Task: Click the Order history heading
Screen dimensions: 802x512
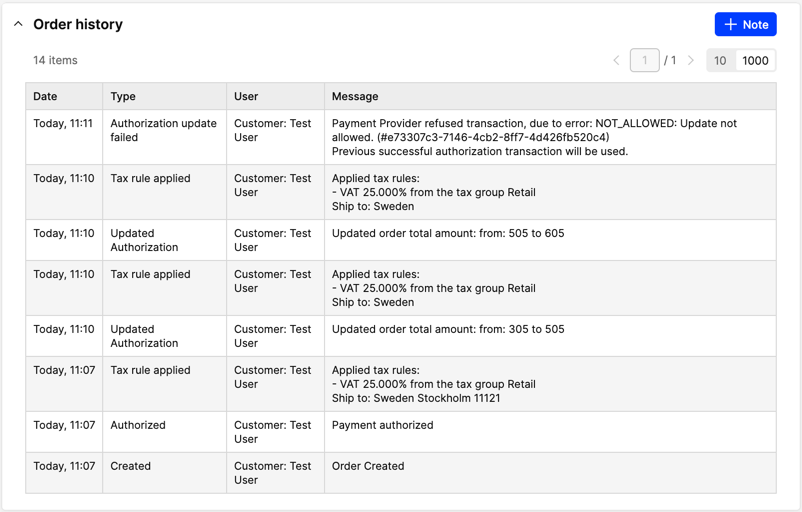Action: [78, 24]
